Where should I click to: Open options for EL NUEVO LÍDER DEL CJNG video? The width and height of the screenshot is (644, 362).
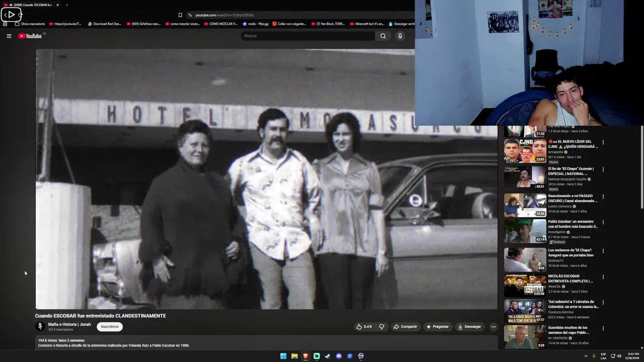[603, 142]
